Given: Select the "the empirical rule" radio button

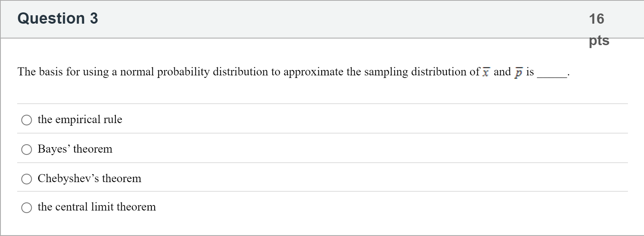Looking at the screenshot, I should (27, 120).
